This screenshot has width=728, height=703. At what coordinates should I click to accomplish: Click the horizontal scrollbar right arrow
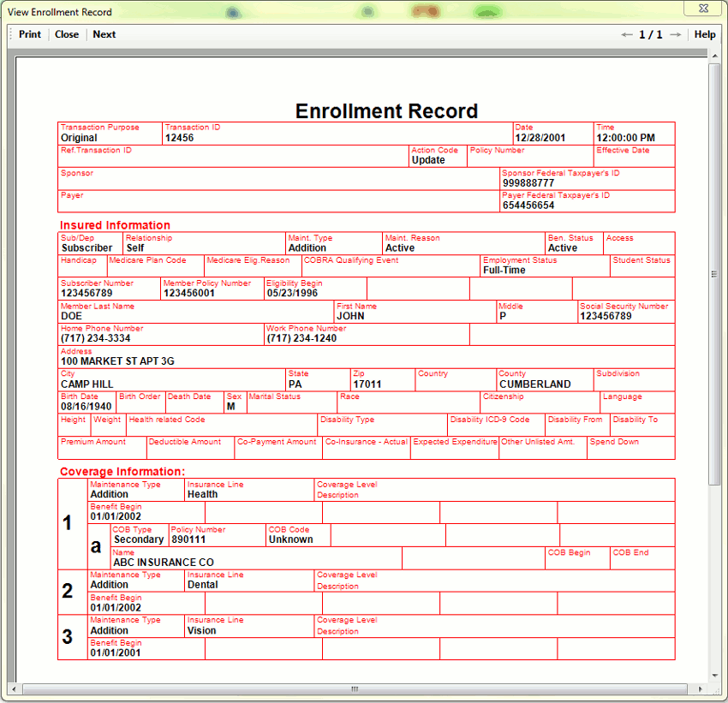click(701, 688)
